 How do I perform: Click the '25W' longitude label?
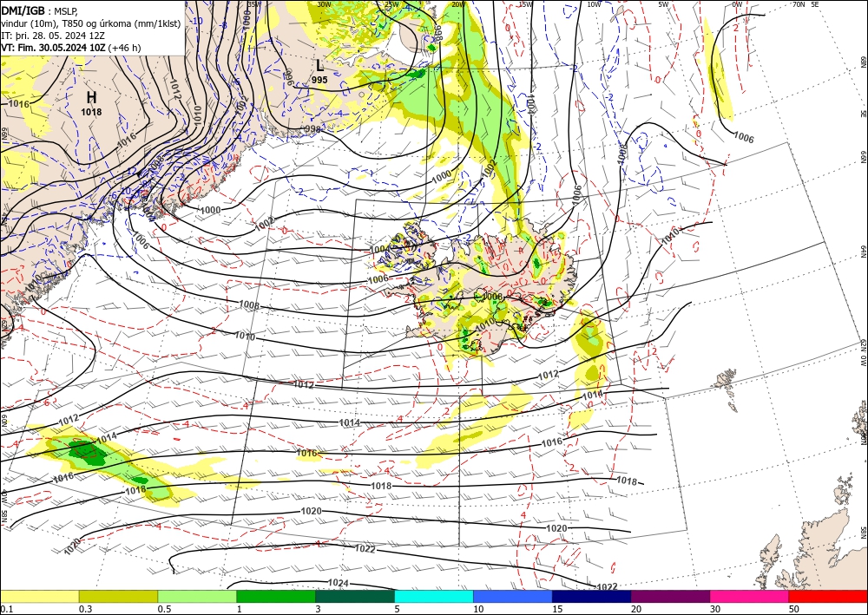[391, 4]
